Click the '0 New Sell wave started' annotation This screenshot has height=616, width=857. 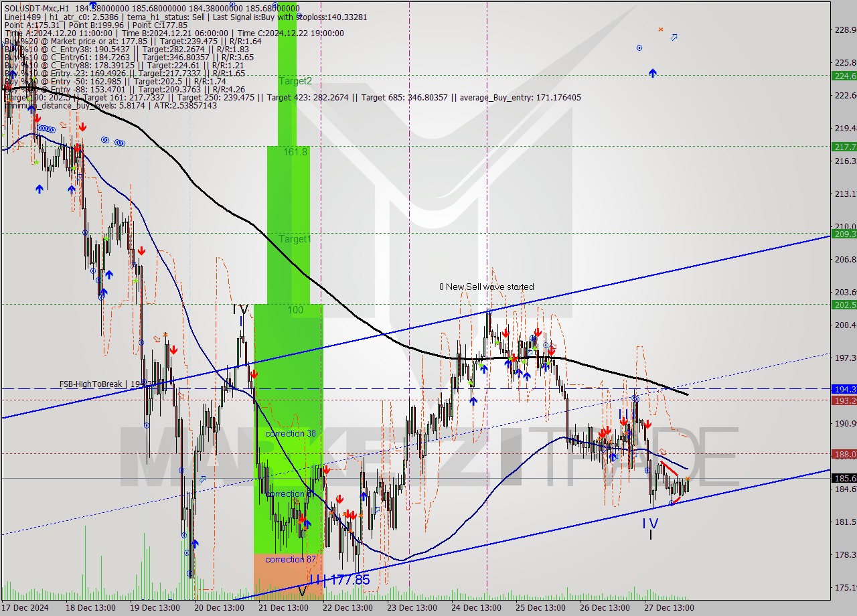tap(487, 287)
